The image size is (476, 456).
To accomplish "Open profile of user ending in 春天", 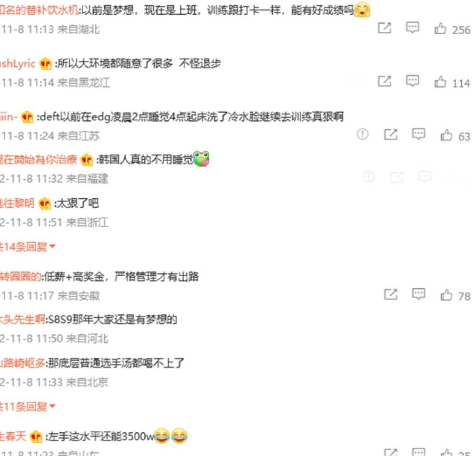I will coord(13,437).
